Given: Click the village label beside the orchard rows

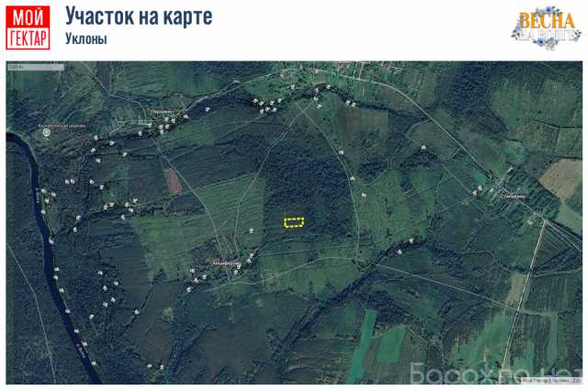Looking at the screenshot, I should point(514,196).
